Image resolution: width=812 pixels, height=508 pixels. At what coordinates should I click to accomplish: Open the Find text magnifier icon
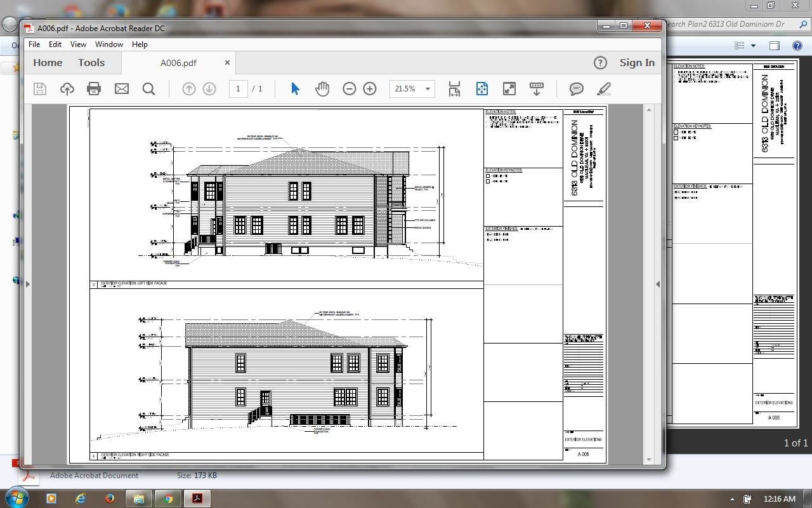(149, 89)
